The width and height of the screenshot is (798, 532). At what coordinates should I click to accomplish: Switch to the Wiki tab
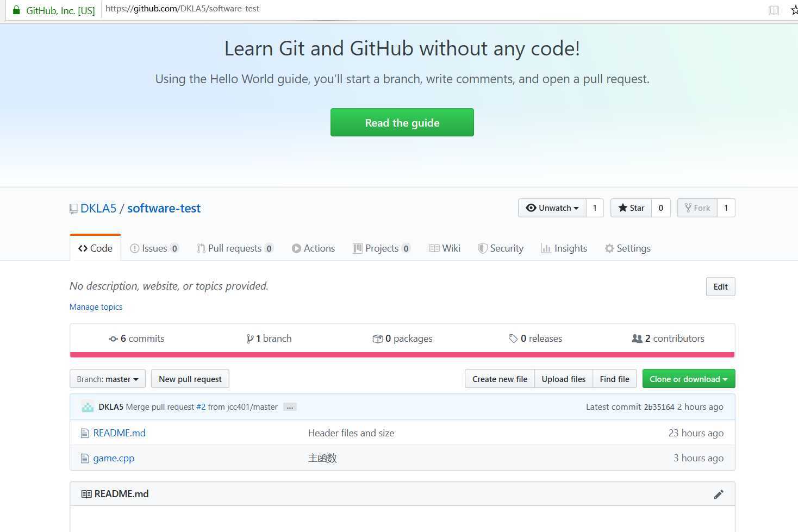click(x=445, y=248)
